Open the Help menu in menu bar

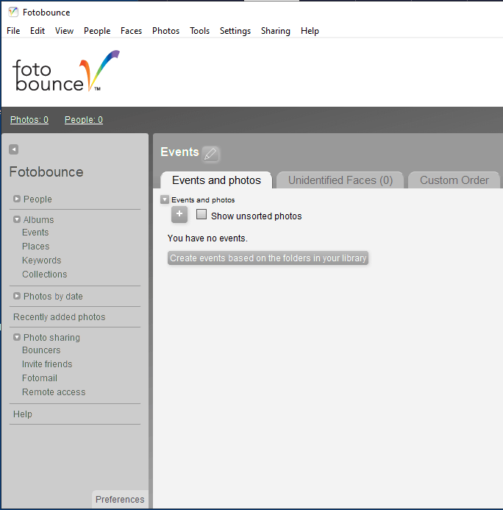pyautogui.click(x=310, y=31)
